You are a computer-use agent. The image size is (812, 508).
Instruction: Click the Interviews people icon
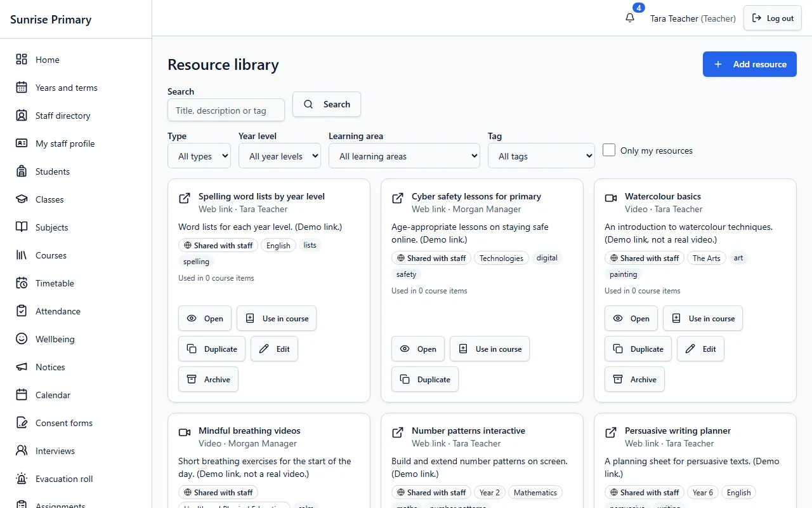pyautogui.click(x=22, y=450)
